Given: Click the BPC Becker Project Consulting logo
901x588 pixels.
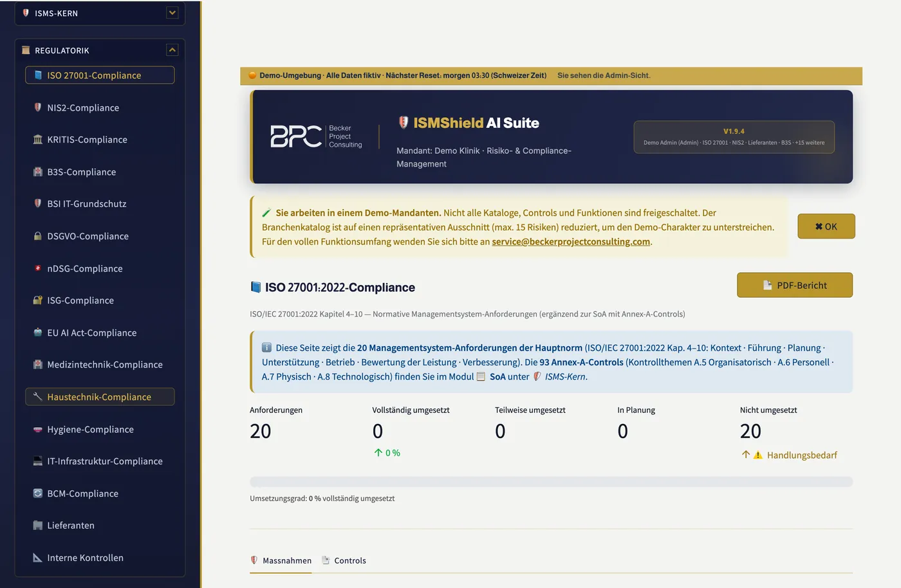Looking at the screenshot, I should 316,136.
